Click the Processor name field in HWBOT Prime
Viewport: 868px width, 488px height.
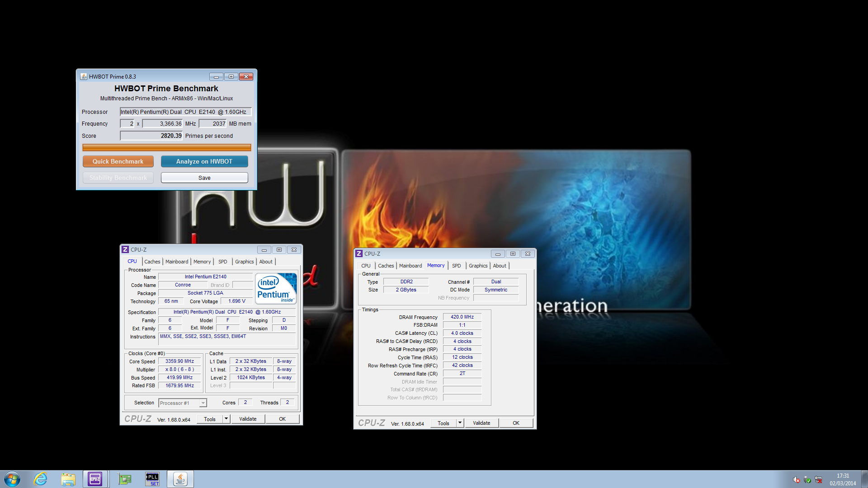pyautogui.click(x=185, y=112)
